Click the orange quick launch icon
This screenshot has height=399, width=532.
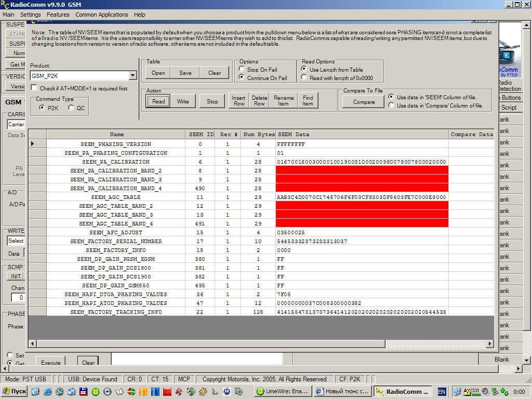pyautogui.click(x=143, y=392)
